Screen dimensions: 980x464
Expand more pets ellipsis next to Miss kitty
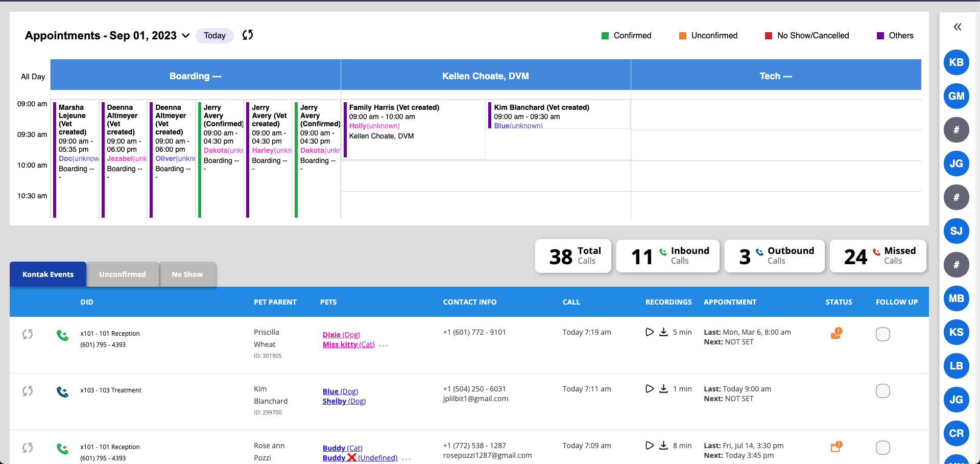click(384, 345)
